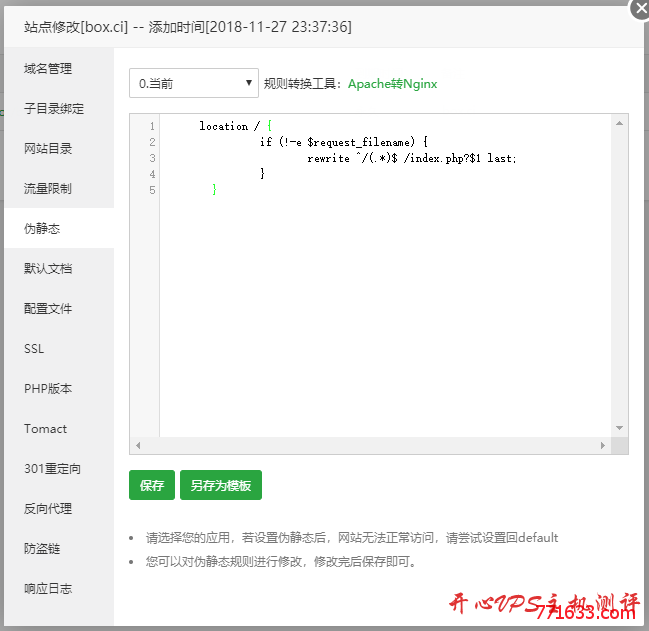Click line number 3 in gutter
This screenshot has height=631, width=649.
click(152, 158)
